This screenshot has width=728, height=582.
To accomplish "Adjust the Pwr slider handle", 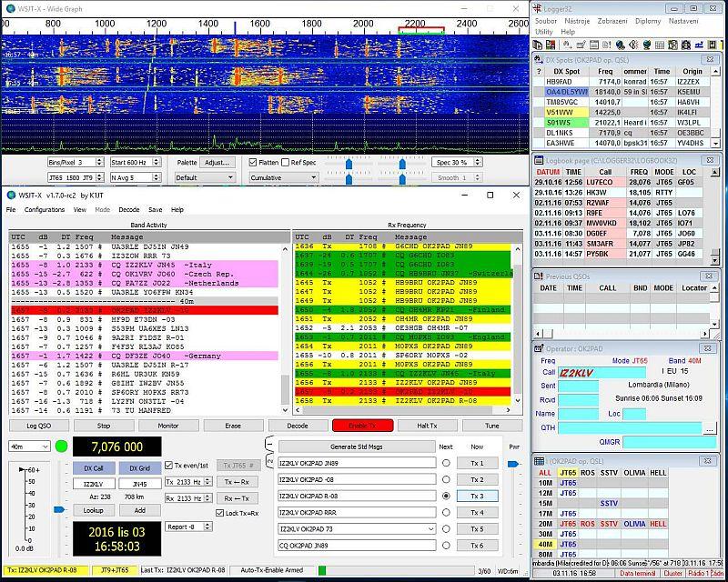I will pos(513,464).
